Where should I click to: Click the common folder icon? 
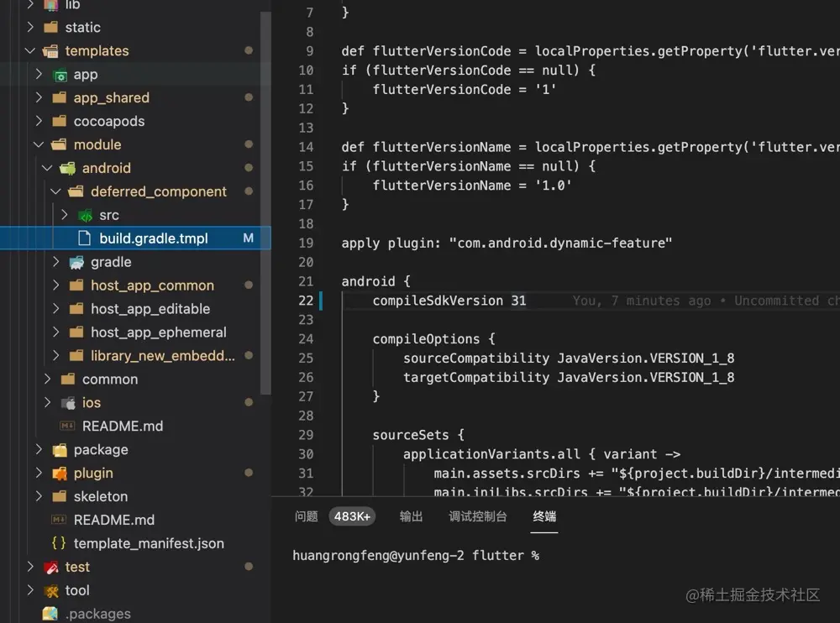68,380
